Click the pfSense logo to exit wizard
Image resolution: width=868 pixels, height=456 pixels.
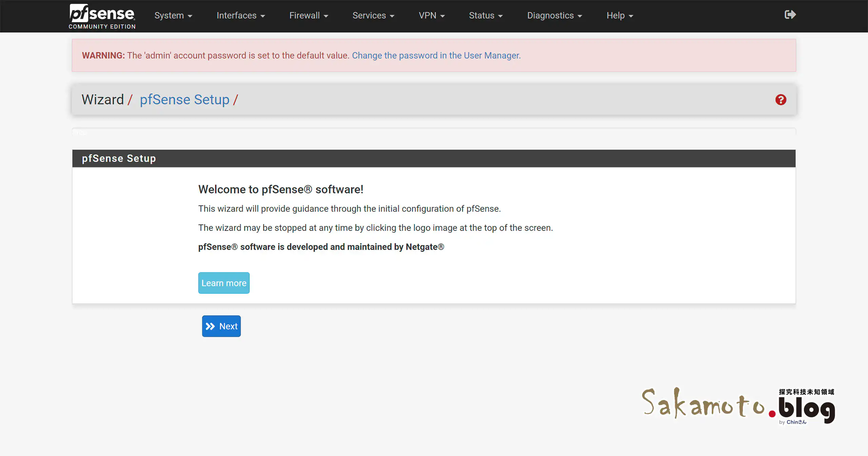point(102,15)
